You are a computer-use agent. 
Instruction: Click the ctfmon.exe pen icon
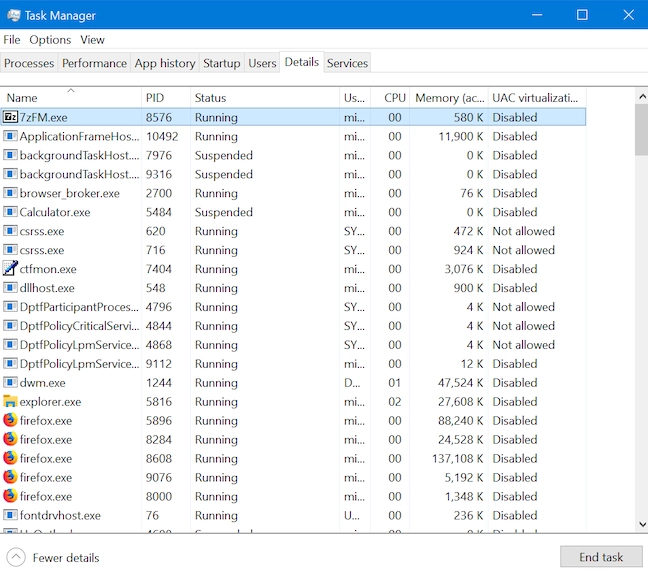pos(10,269)
